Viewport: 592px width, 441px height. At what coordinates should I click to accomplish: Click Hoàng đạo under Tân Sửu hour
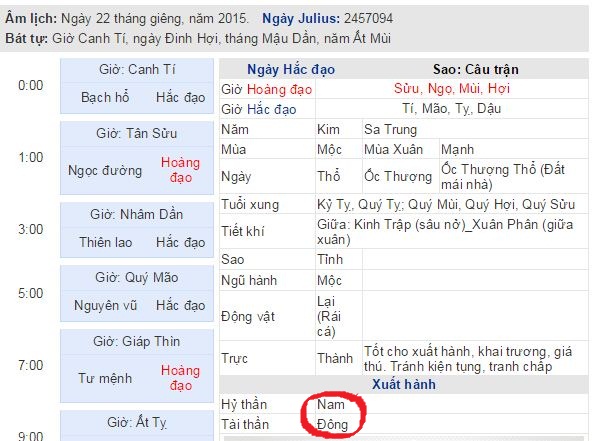click(x=180, y=170)
